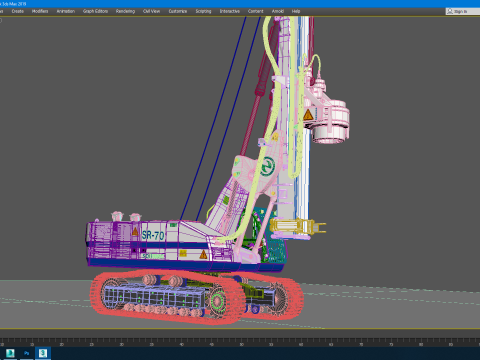
Task: Open the Animation menu
Action: (x=66, y=11)
